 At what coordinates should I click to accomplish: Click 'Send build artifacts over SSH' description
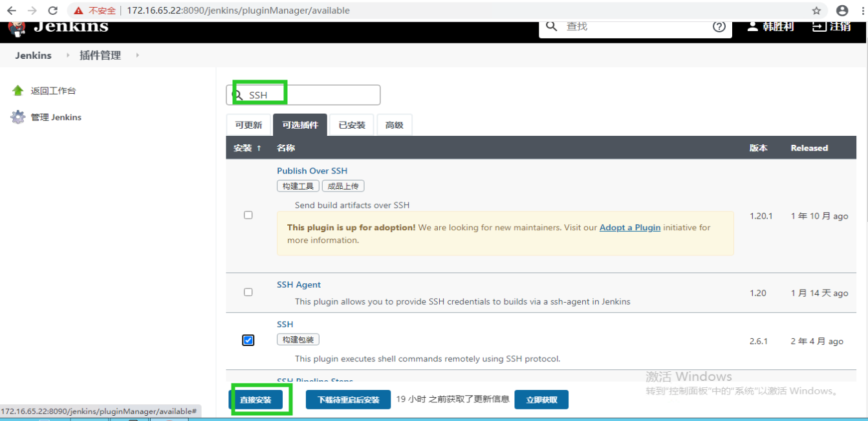tap(353, 205)
